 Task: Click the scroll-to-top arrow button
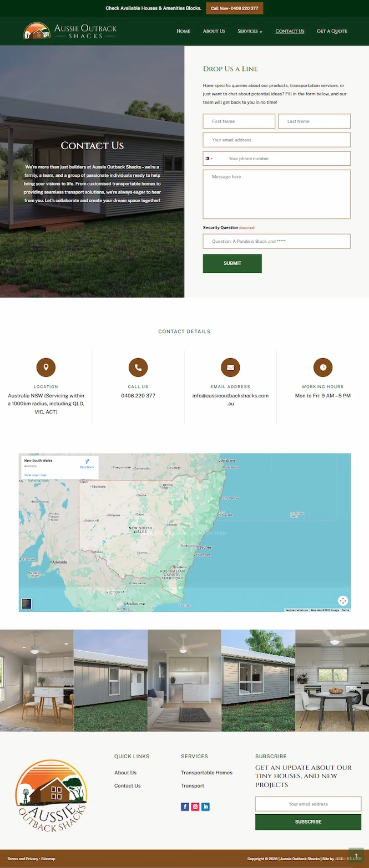pos(356,856)
